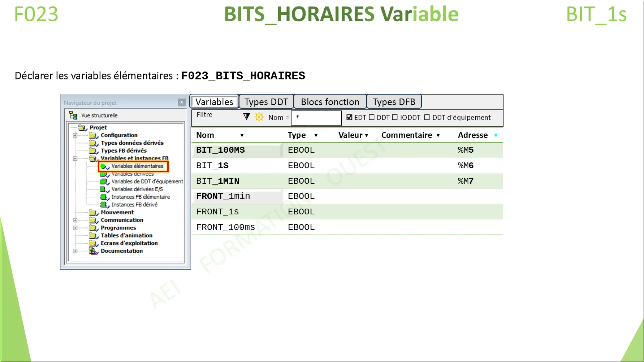Open the Blocs fonction tab
The width and height of the screenshot is (644, 362).
pyautogui.click(x=330, y=101)
